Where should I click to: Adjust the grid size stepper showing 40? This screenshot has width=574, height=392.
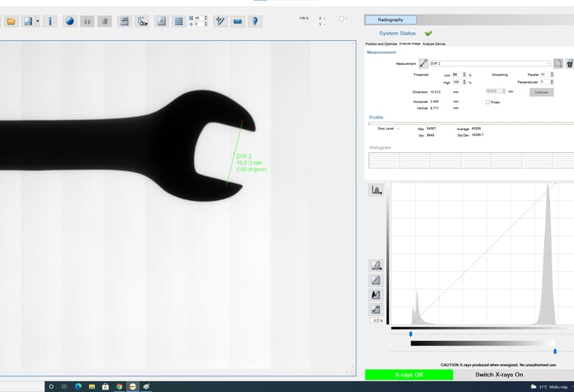pyautogui.click(x=200, y=18)
